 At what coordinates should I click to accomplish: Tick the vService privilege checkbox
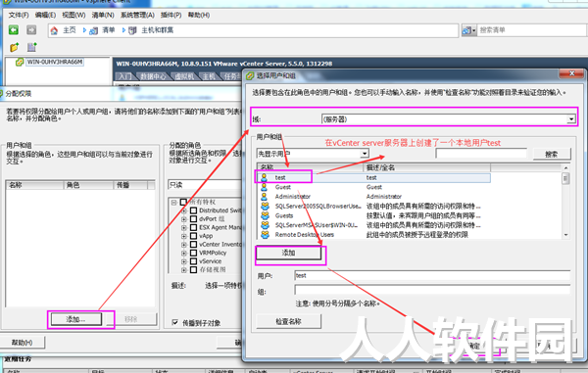pos(193,261)
